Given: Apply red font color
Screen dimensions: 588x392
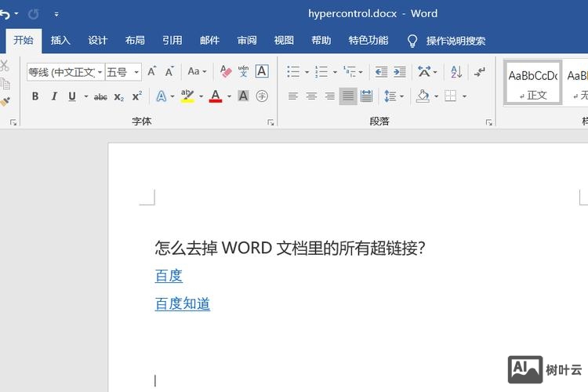Looking at the screenshot, I should [x=216, y=96].
